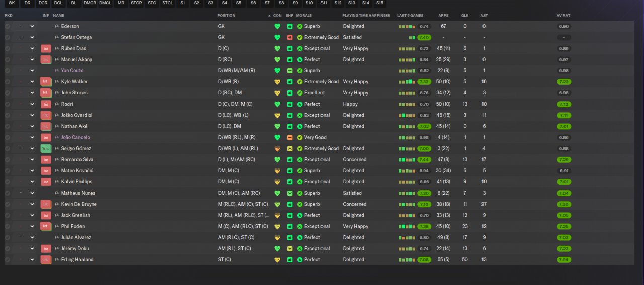The height and width of the screenshot is (285, 644).
Task: Select the STC position slot tab
Action: pyautogui.click(x=152, y=3)
